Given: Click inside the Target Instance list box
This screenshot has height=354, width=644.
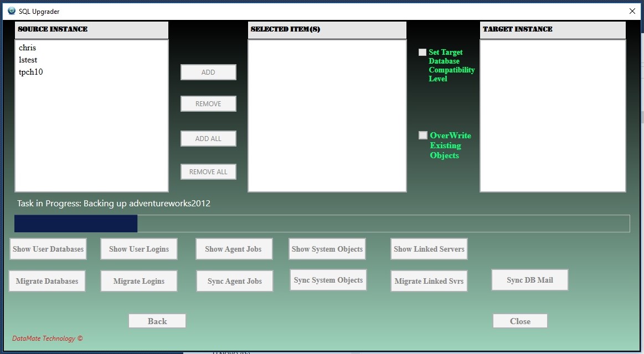Looking at the screenshot, I should click(553, 116).
